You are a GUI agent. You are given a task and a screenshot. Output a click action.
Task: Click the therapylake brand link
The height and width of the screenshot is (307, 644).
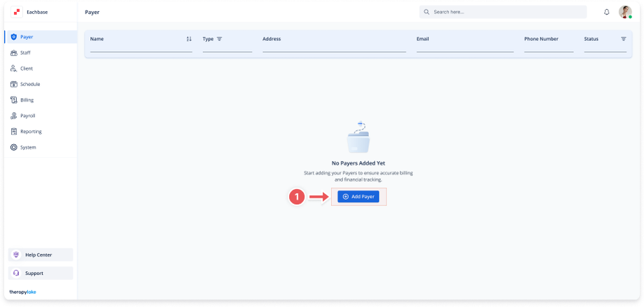tap(22, 292)
